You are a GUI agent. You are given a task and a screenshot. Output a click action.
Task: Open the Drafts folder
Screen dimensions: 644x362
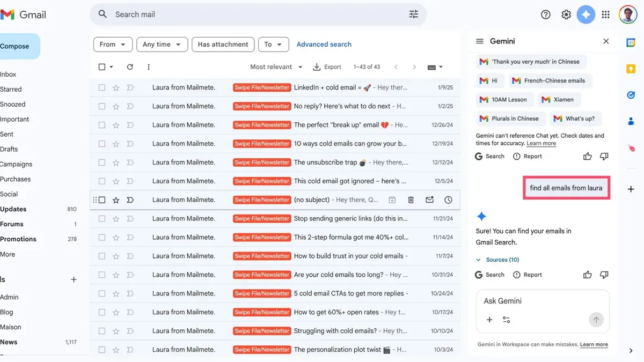tap(9, 149)
